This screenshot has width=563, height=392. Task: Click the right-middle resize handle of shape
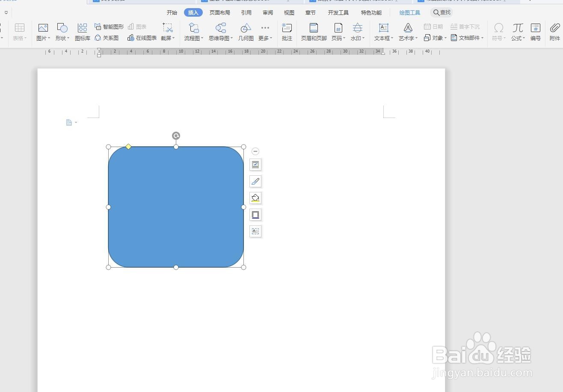(x=243, y=207)
